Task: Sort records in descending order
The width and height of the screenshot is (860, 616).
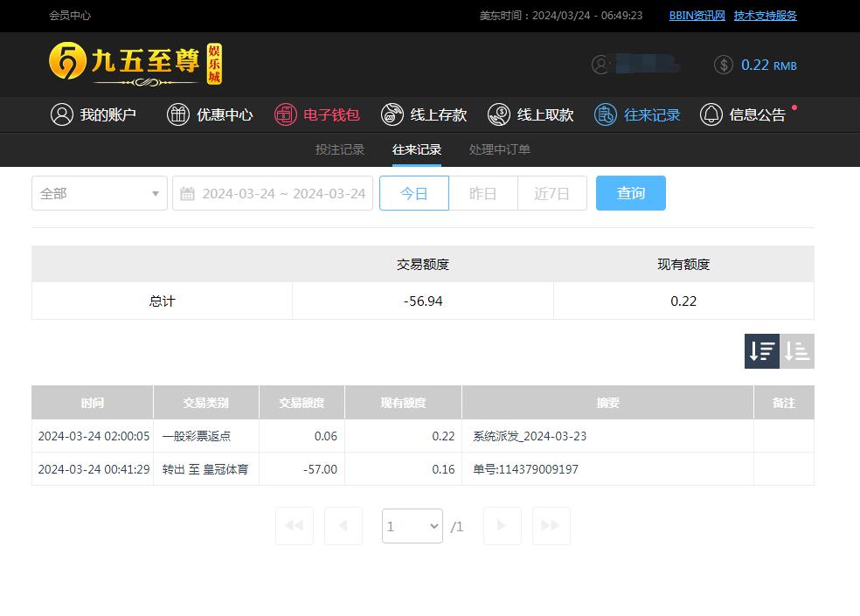Action: pyautogui.click(x=761, y=351)
